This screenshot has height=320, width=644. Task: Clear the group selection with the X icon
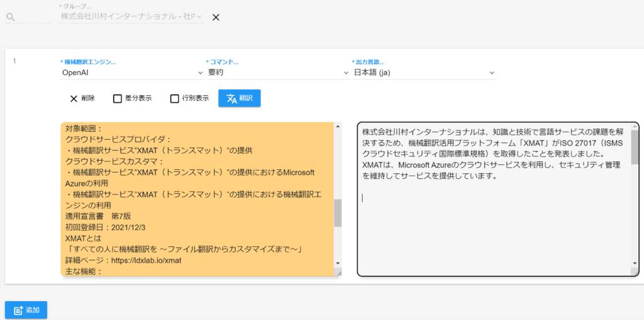pyautogui.click(x=215, y=17)
